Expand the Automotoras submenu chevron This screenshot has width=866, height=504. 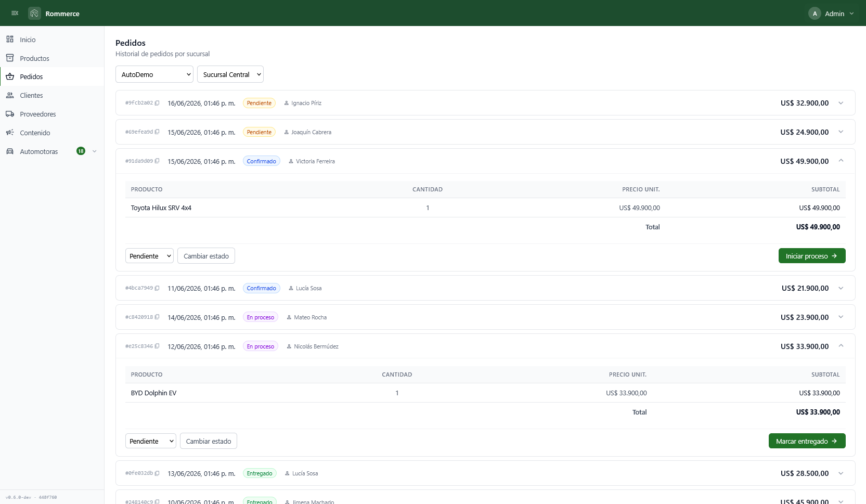click(94, 151)
